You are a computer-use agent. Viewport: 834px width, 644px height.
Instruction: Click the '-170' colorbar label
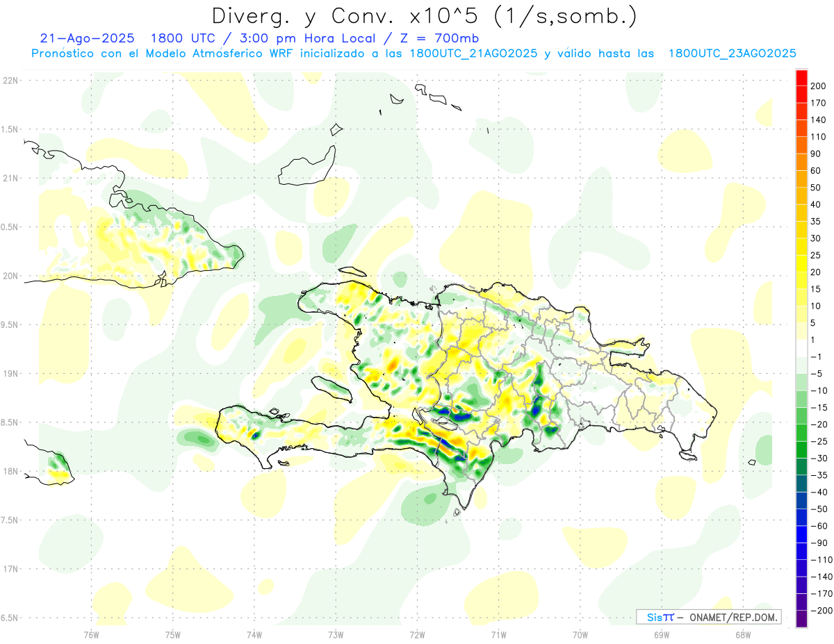[821, 593]
